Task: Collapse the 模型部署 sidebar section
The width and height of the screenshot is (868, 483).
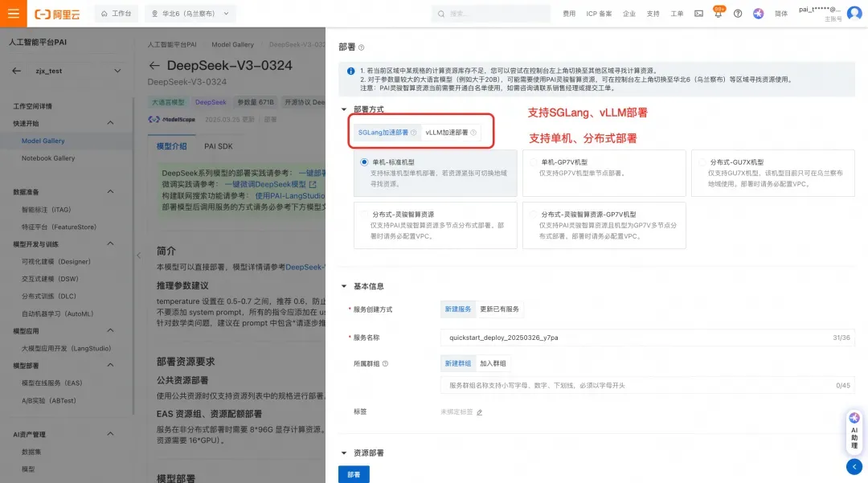Action: (x=110, y=365)
